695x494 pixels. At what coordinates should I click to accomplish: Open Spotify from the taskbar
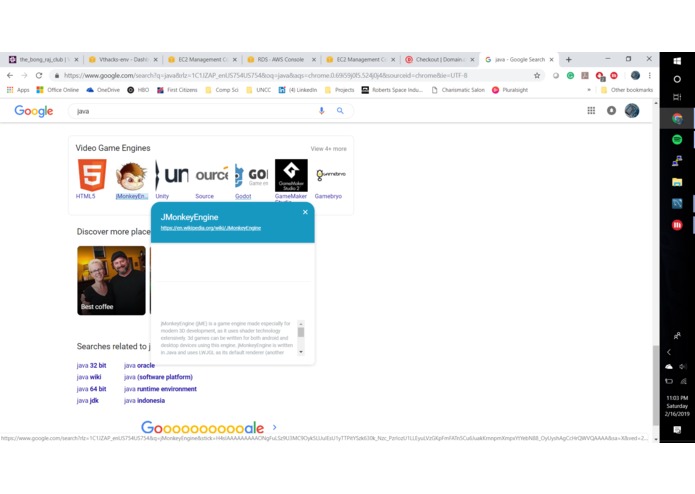click(677, 140)
